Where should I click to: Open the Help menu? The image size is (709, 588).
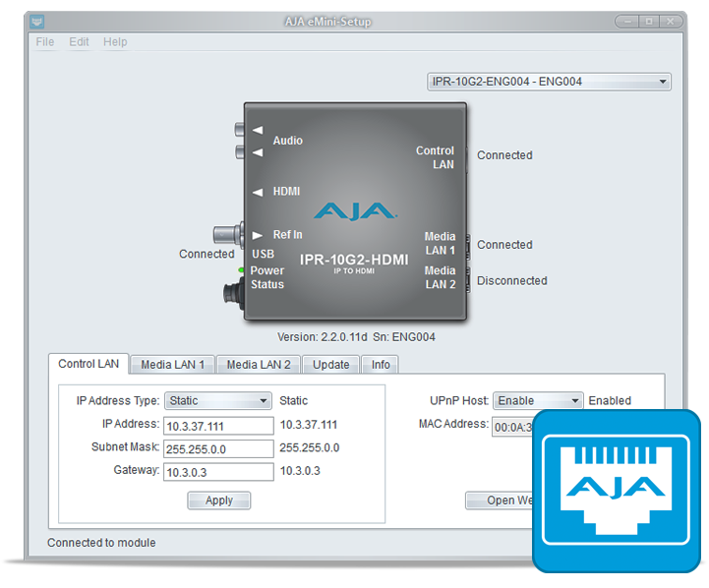(115, 42)
